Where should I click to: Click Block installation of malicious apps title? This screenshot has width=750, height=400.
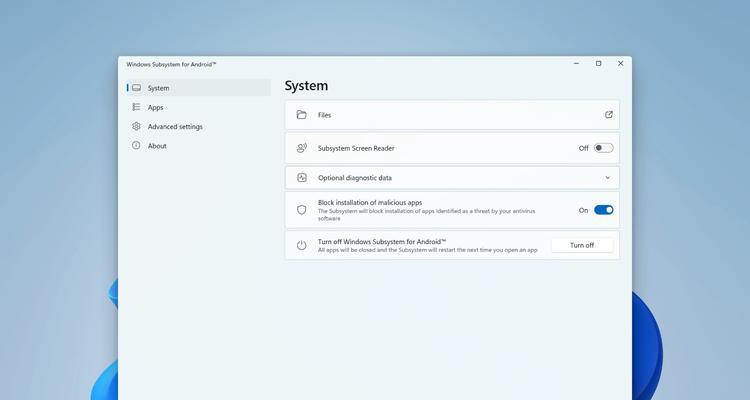370,203
